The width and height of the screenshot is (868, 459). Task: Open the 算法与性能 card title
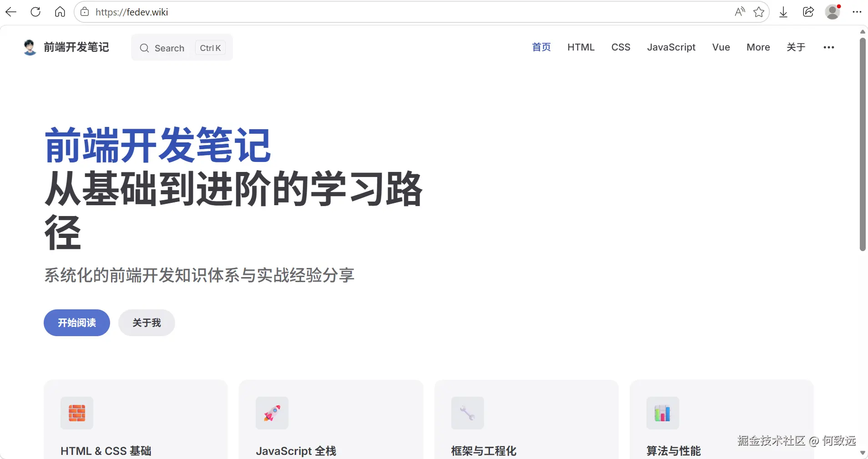coord(674,451)
